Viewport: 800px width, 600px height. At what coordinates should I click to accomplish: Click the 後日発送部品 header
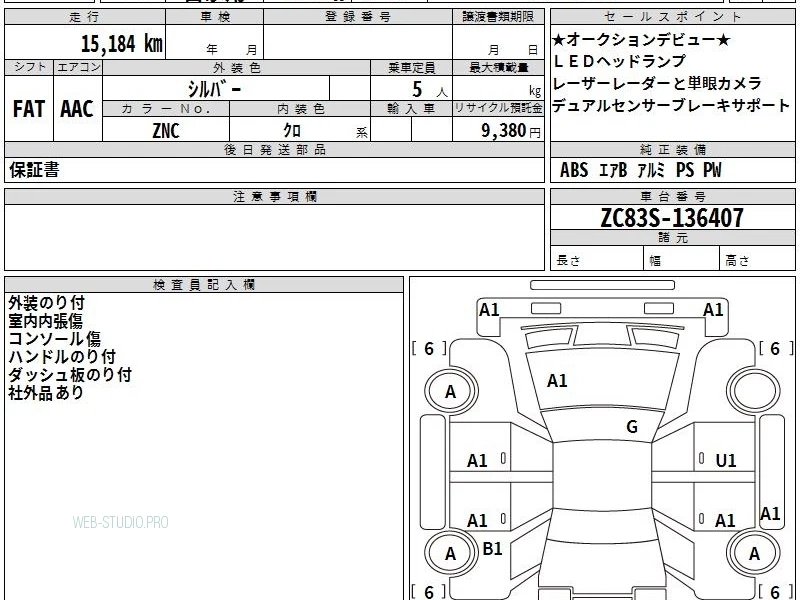(x=274, y=150)
